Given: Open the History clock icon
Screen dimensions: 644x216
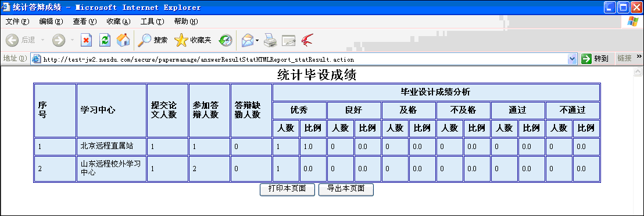Looking at the screenshot, I should click(x=225, y=40).
